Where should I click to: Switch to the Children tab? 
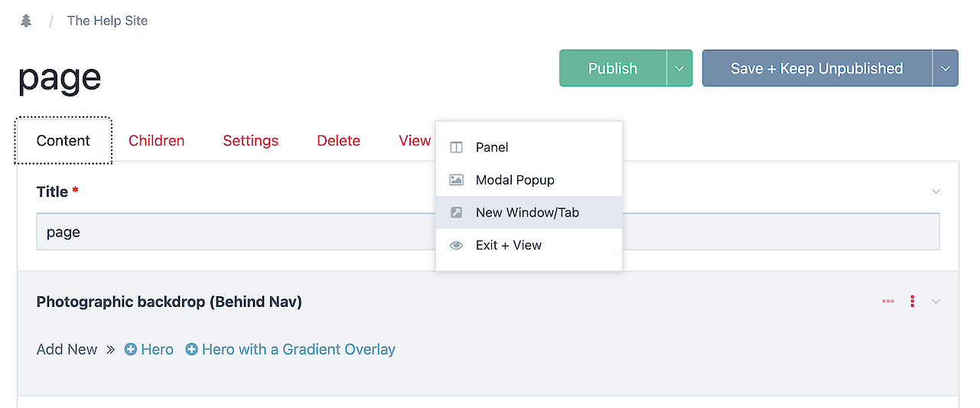(156, 141)
